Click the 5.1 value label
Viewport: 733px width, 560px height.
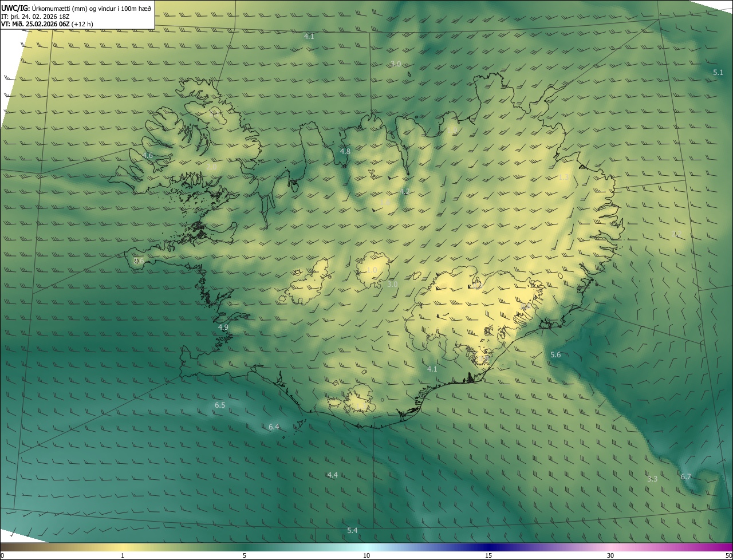coord(718,73)
